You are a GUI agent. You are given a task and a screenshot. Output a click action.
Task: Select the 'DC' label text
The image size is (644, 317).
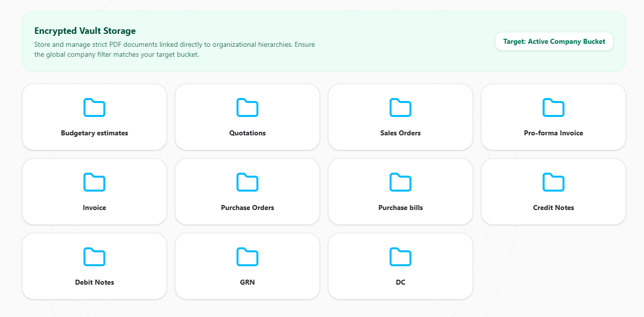[401, 282]
